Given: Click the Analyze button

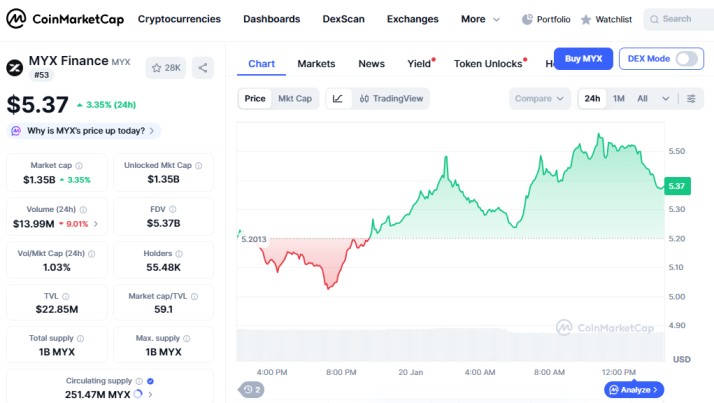Looking at the screenshot, I should point(634,390).
